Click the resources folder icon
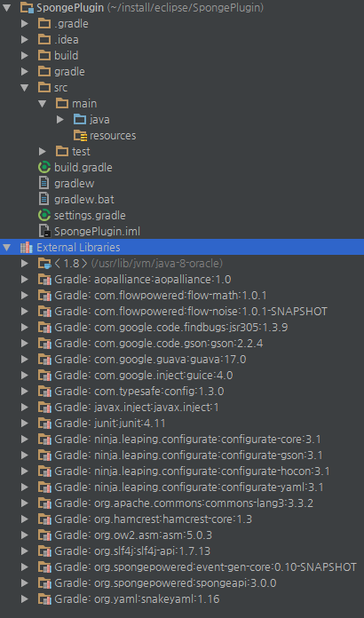Viewport: 364px width, 618px height. [81, 136]
